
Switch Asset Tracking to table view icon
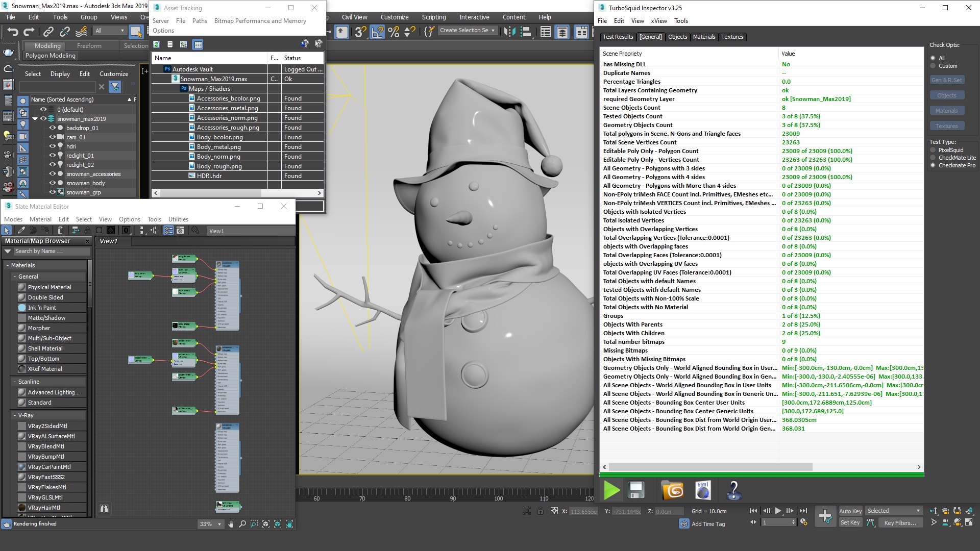click(198, 44)
